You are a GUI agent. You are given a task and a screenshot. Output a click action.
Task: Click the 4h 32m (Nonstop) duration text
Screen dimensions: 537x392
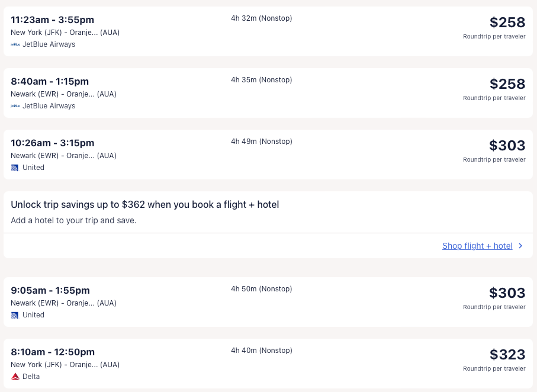[x=261, y=18]
